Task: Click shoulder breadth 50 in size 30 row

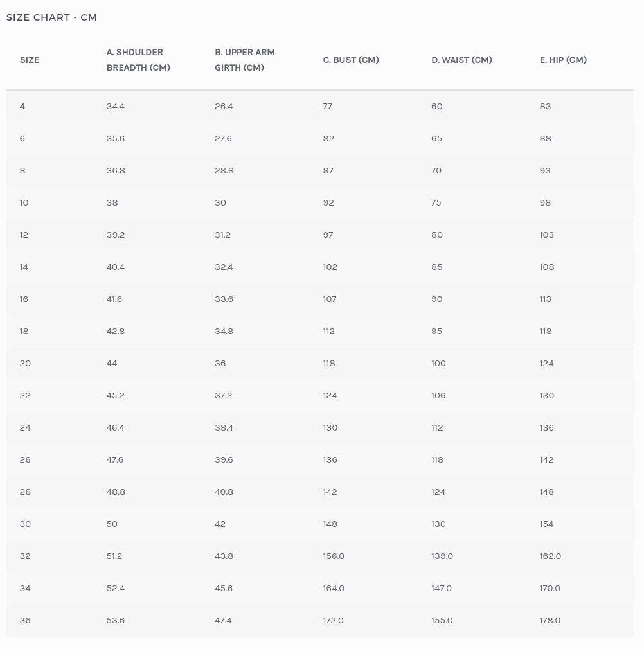Action: pyautogui.click(x=112, y=524)
